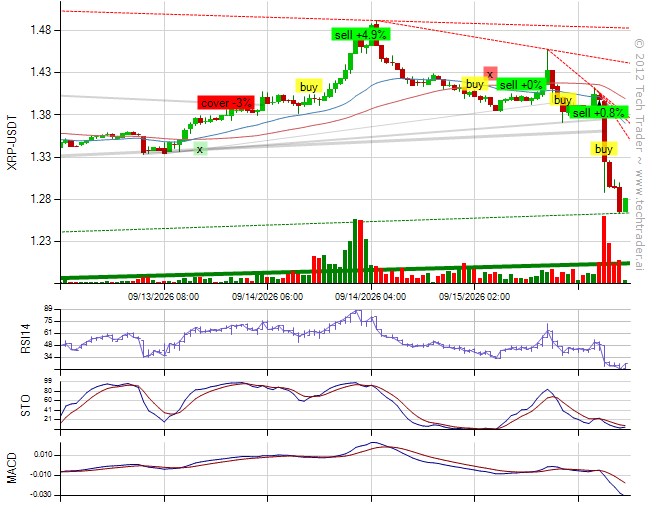Click the tall green volume bar at peak
This screenshot has width=657, height=514.
click(355, 251)
